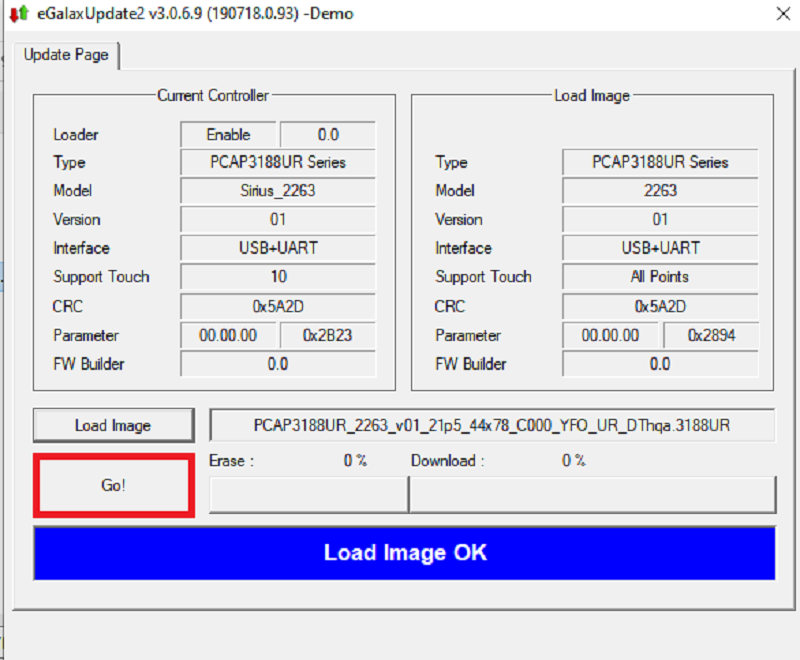The height and width of the screenshot is (660, 800).
Task: Click the eGalaxUpdate2 app icon in title bar
Action: pyautogui.click(x=18, y=14)
